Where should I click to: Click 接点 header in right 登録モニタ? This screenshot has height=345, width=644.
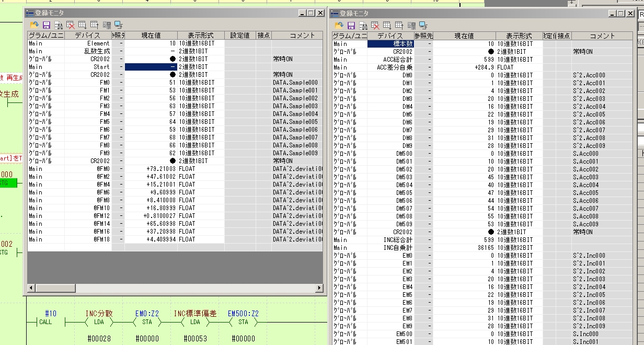coord(563,36)
